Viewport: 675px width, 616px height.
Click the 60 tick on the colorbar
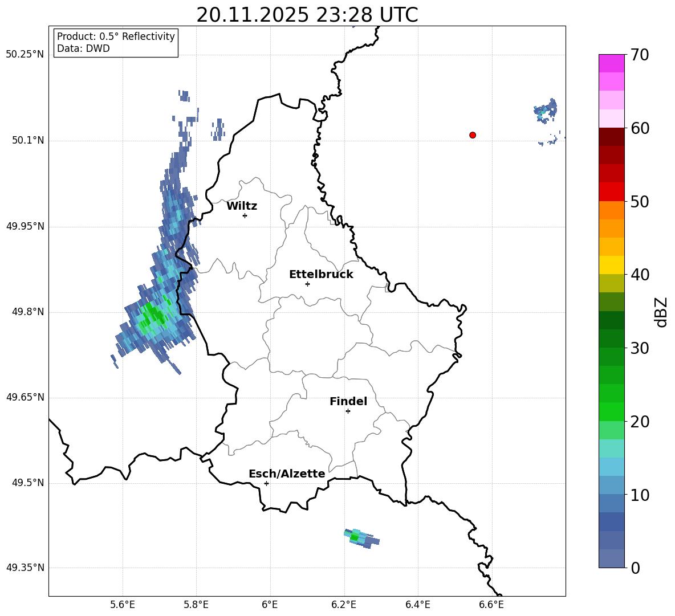click(x=640, y=128)
